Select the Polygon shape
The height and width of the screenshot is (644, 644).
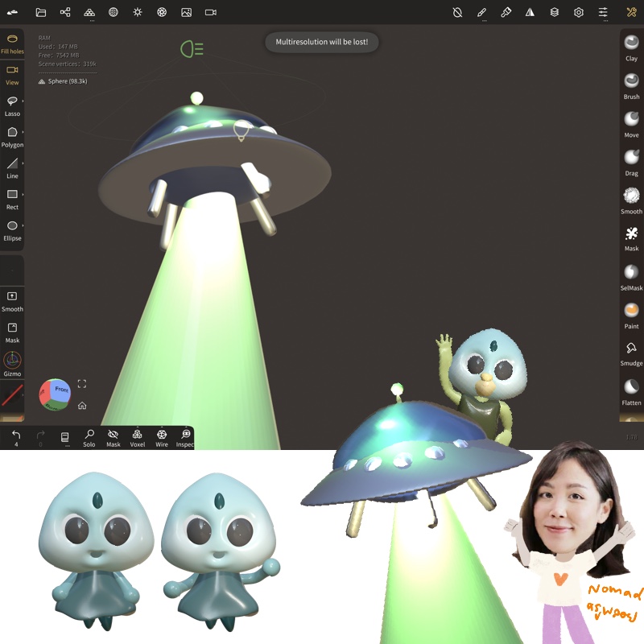[x=12, y=138]
